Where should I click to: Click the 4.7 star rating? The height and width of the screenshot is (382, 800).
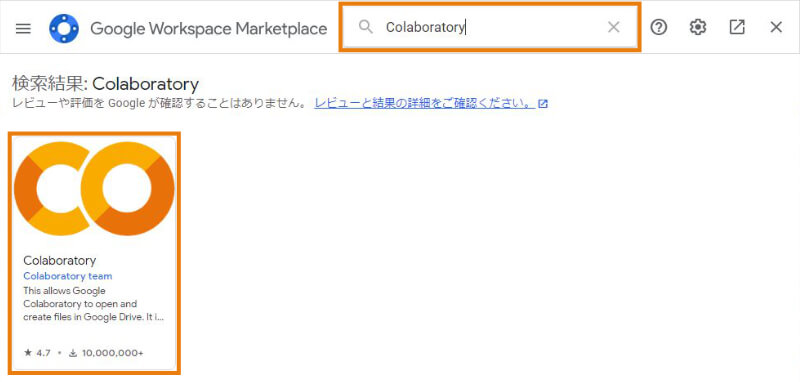click(x=37, y=352)
